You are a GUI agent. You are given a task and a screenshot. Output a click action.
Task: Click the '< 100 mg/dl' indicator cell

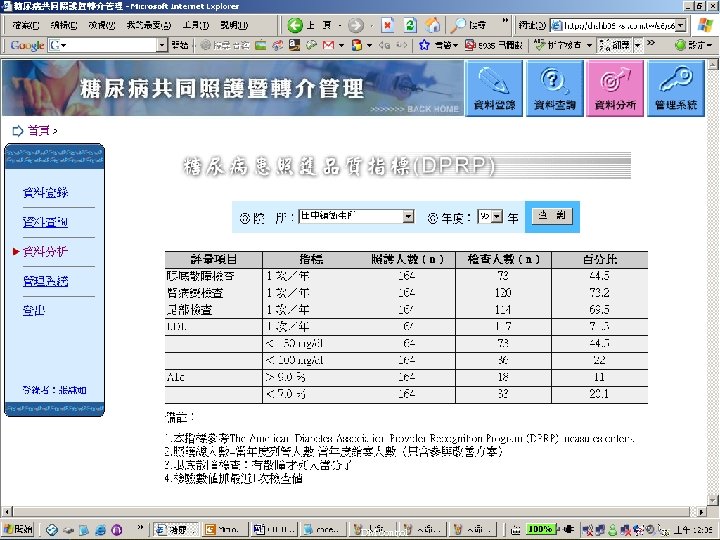(x=294, y=360)
